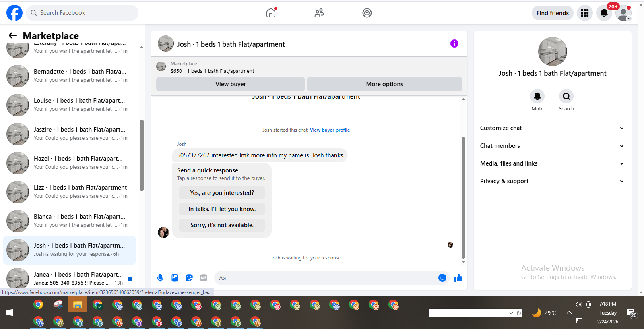Open conversation information purple icon
This screenshot has width=644, height=329.
454,43
